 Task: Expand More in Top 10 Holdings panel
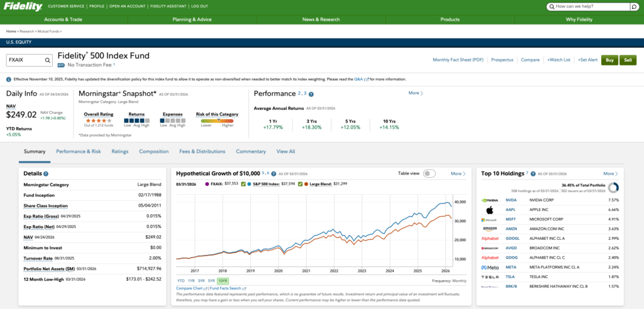tap(610, 173)
